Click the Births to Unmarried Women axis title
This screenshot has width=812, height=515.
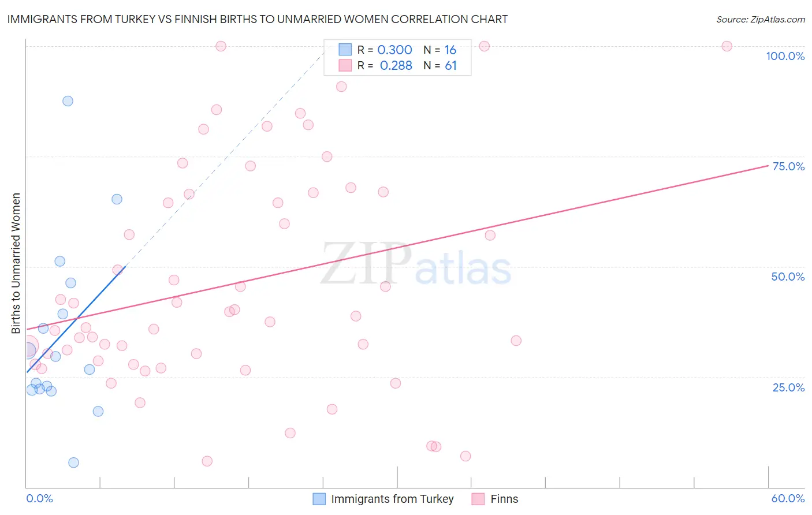pyautogui.click(x=16, y=263)
